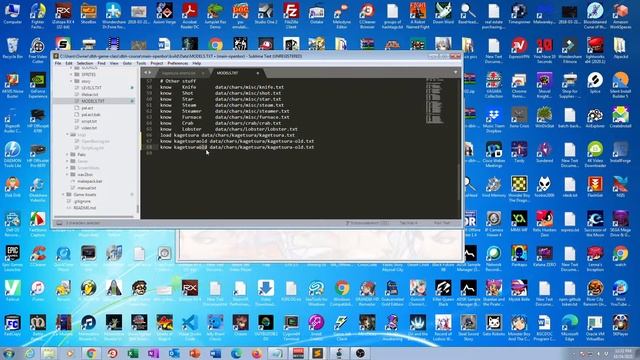Open Outlook from the taskbar
640x360 pixels.
[x=174, y=353]
